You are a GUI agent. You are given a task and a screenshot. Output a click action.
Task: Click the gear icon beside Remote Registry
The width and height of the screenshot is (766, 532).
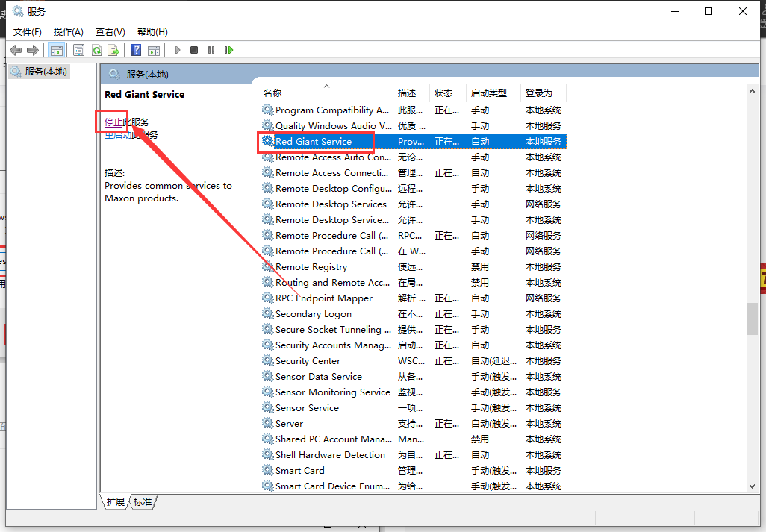click(x=267, y=266)
